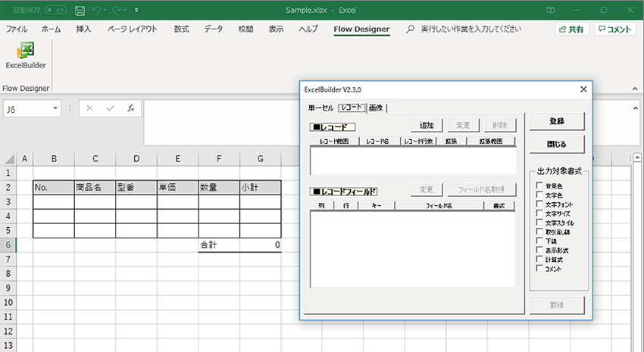
Task: Click the レコード範囲 column header
Action: point(334,141)
